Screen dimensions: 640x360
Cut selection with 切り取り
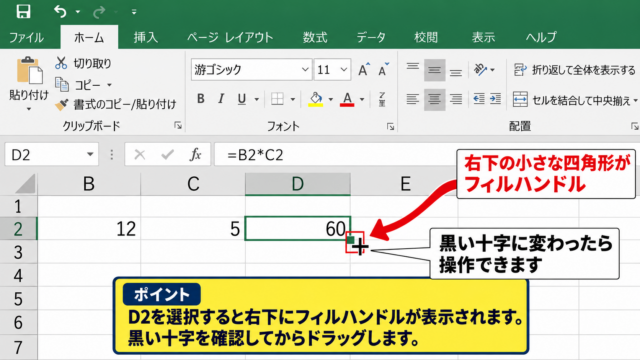coord(83,63)
